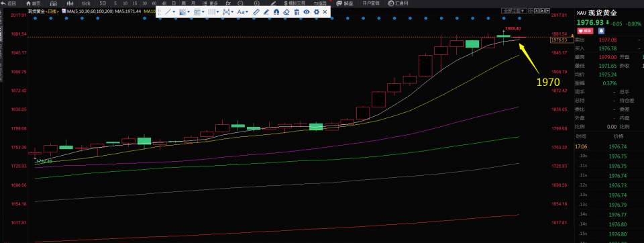Expand the fan/Gann lines tool dropdown
Image resolution: width=644 pixels, height=243 pixels.
tap(189, 12)
